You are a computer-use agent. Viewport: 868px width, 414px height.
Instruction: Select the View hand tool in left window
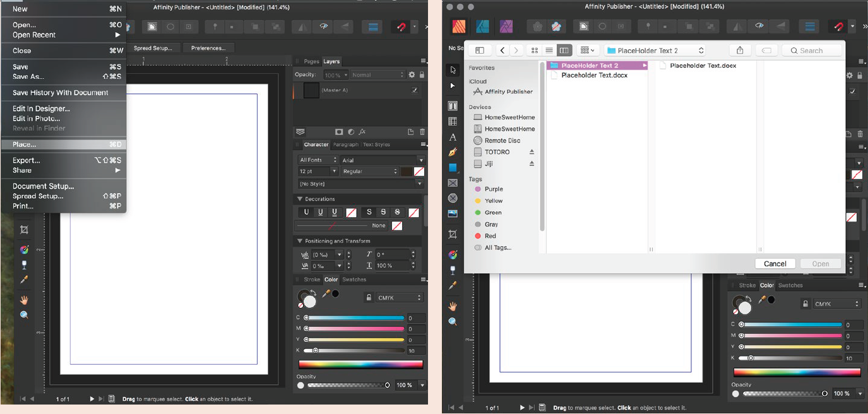coord(24,300)
